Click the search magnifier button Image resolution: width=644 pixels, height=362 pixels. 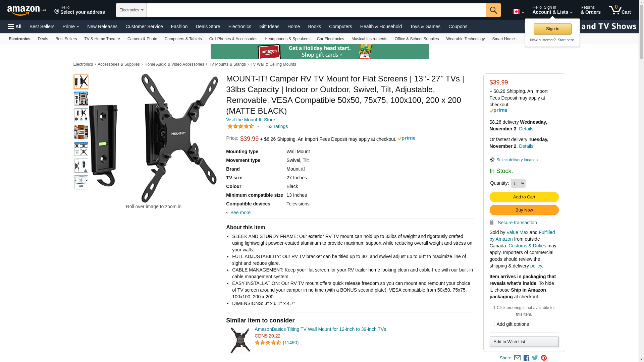493,10
